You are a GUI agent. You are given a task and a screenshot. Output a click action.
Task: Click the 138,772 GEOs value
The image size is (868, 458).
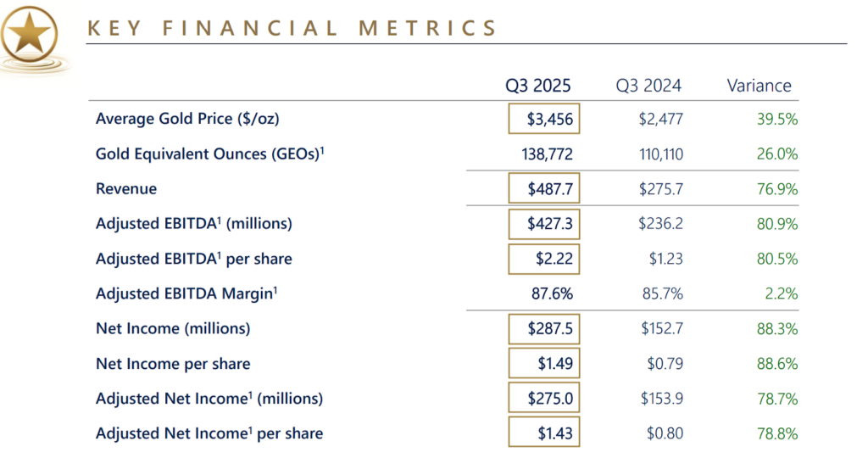tap(543, 154)
